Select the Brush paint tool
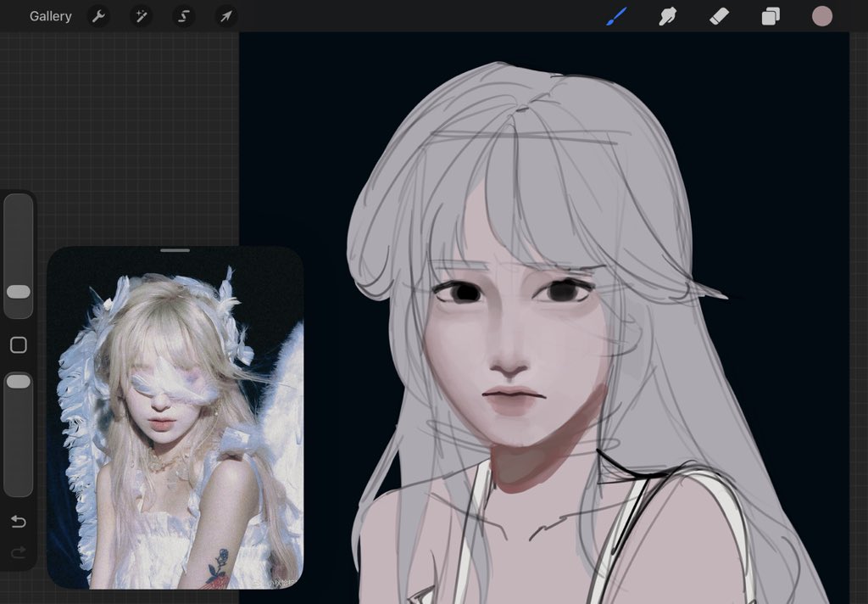The image size is (868, 604). pos(617,17)
